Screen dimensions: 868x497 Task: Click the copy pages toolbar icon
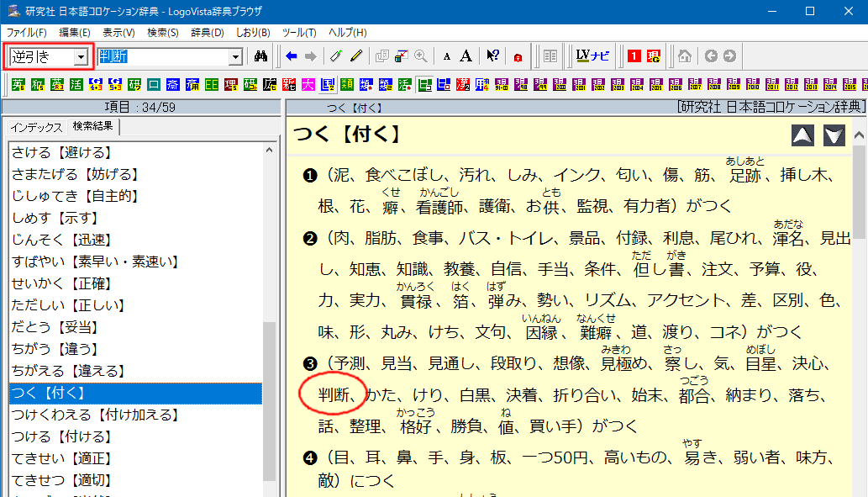point(382,56)
